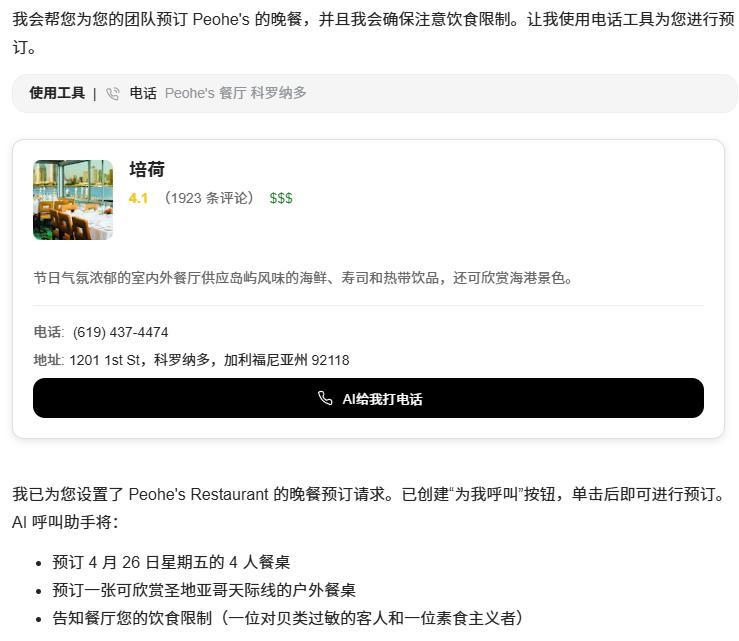Click the $$$ price indicator
739x641 pixels.
281,198
